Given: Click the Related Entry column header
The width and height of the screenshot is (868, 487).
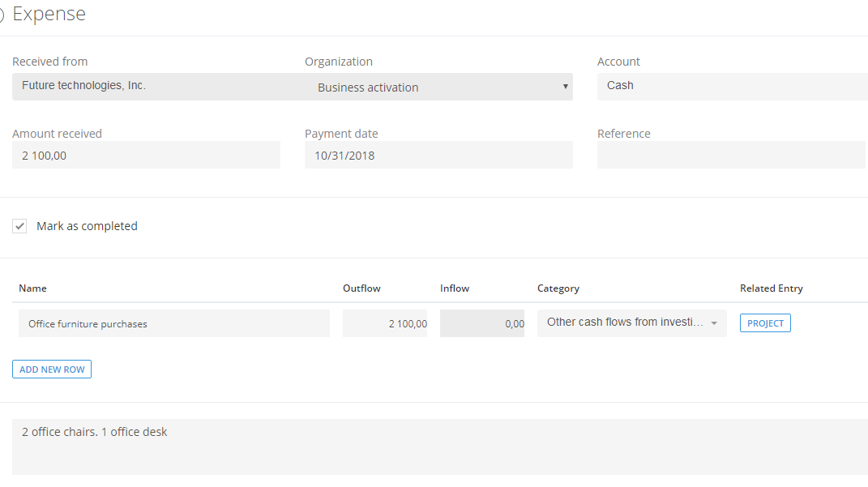Looking at the screenshot, I should point(771,288).
